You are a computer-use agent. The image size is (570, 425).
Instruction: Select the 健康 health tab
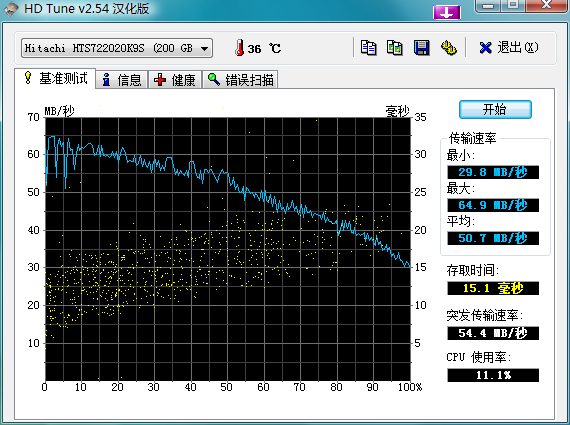coord(175,80)
